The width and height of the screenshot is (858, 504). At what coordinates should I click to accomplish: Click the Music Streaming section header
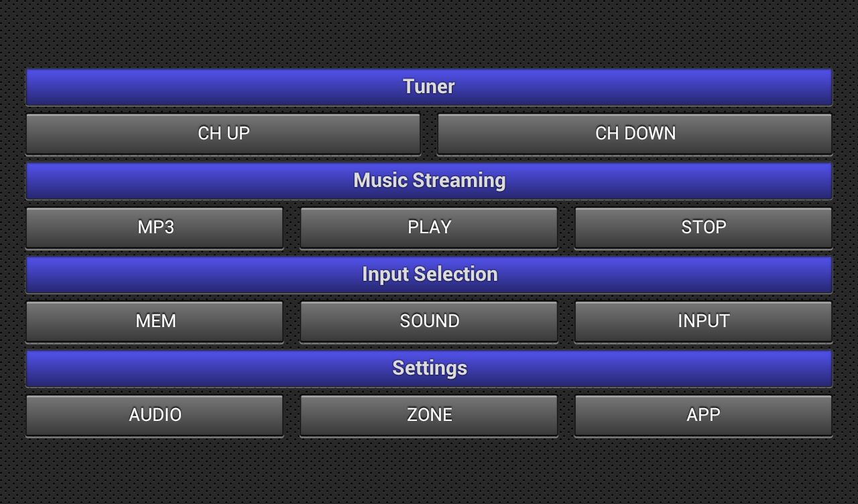pos(429,180)
